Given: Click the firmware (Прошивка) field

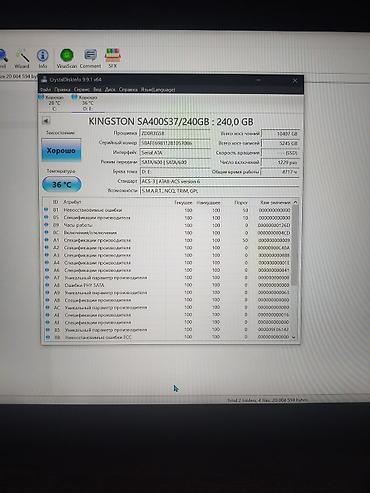Looking at the screenshot, I should 175,133.
